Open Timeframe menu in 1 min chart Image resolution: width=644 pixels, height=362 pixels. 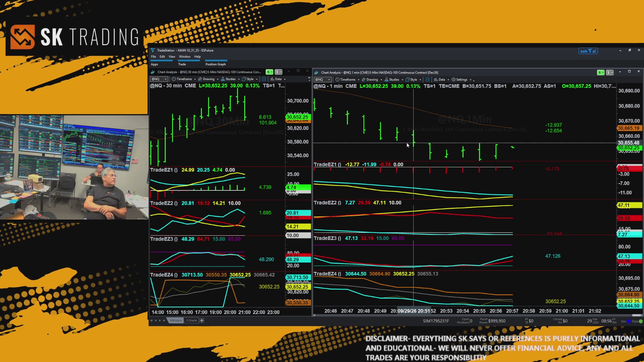pyautogui.click(x=347, y=79)
